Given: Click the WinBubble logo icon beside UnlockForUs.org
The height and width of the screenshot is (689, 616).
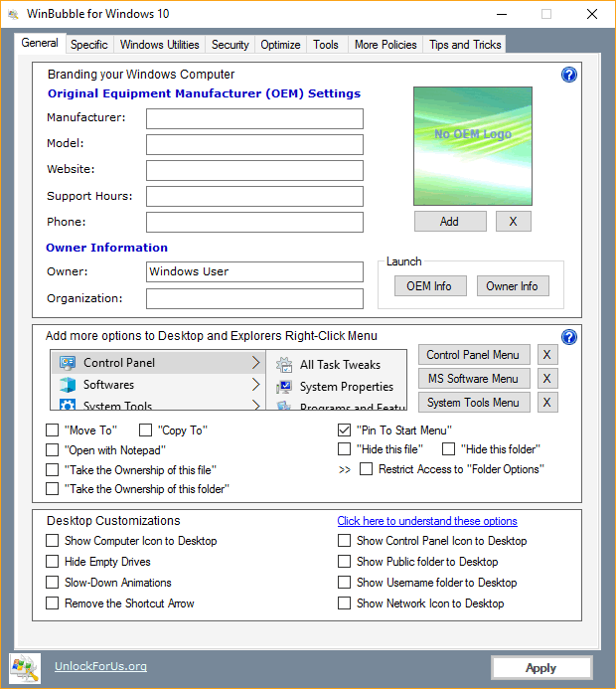Looking at the screenshot, I should click(25, 668).
